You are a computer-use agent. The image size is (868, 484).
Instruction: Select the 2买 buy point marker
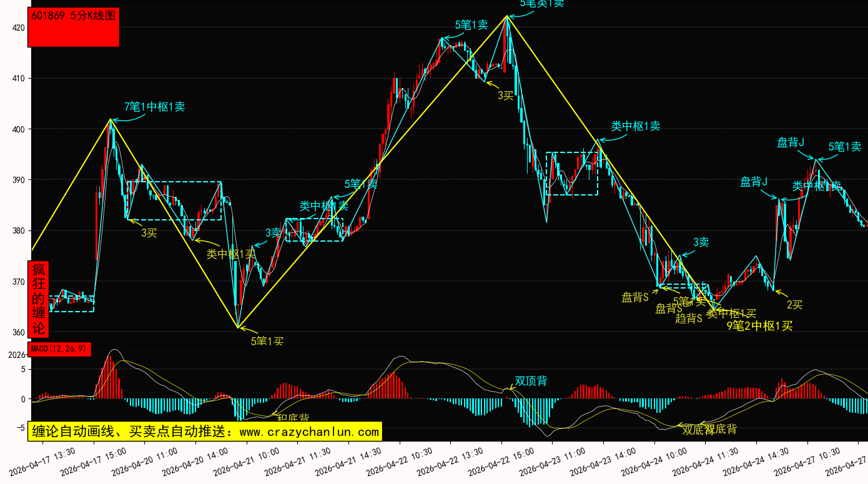[794, 305]
